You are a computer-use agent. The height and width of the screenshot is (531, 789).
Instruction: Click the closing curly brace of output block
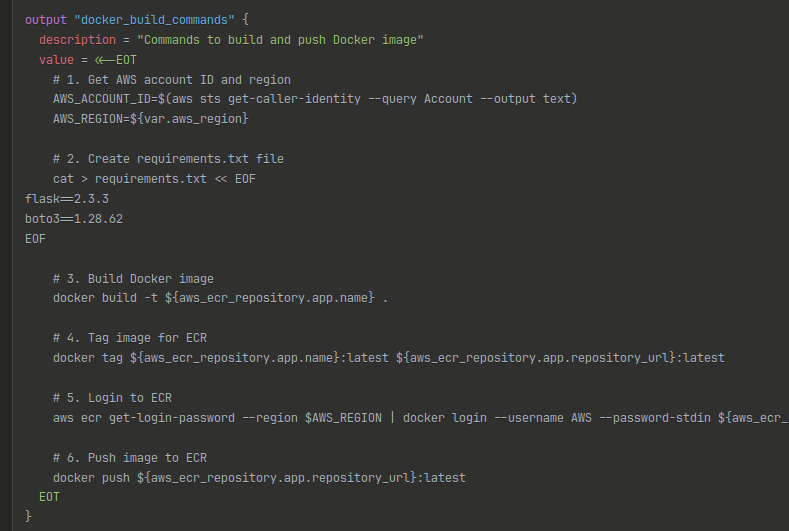[28, 516]
